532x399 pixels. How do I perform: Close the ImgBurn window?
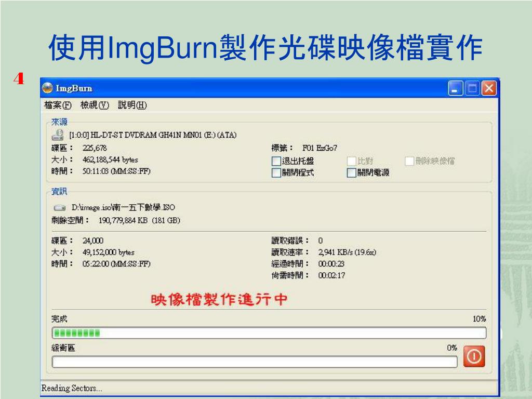[489, 88]
